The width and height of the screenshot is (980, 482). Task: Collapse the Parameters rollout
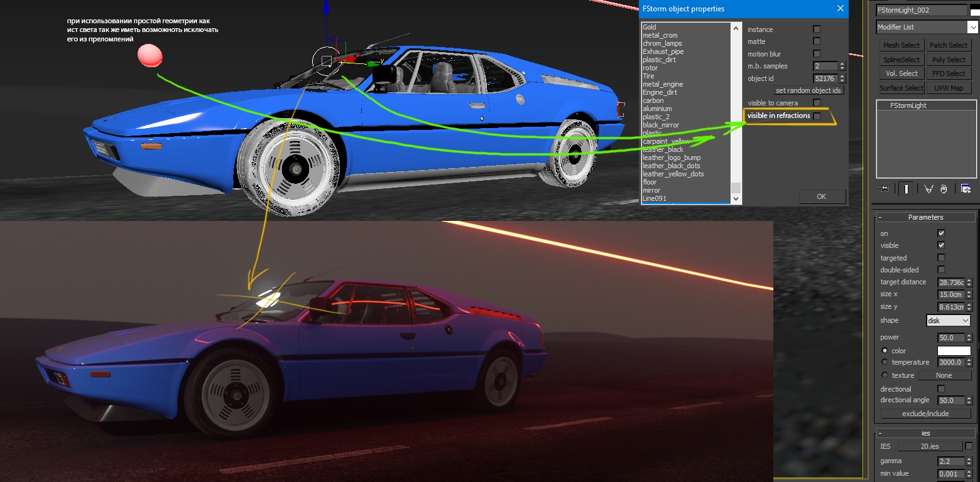881,217
